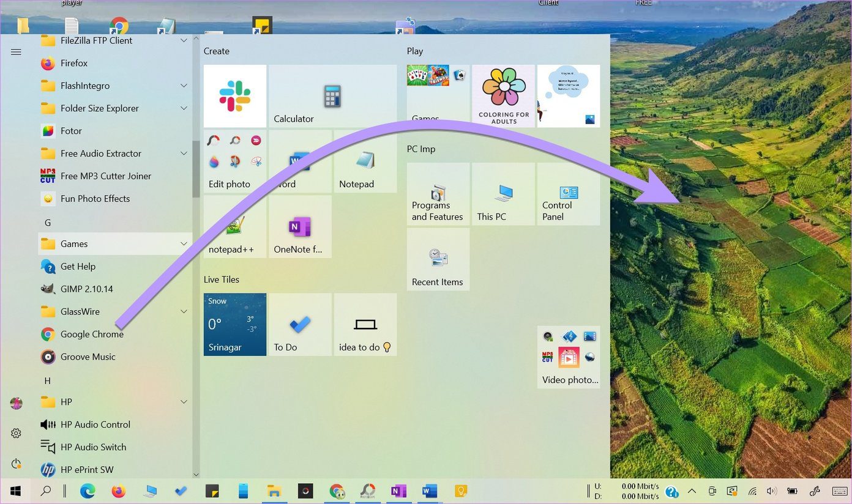Open the Recent Items tile
852x504 pixels.
(438, 259)
